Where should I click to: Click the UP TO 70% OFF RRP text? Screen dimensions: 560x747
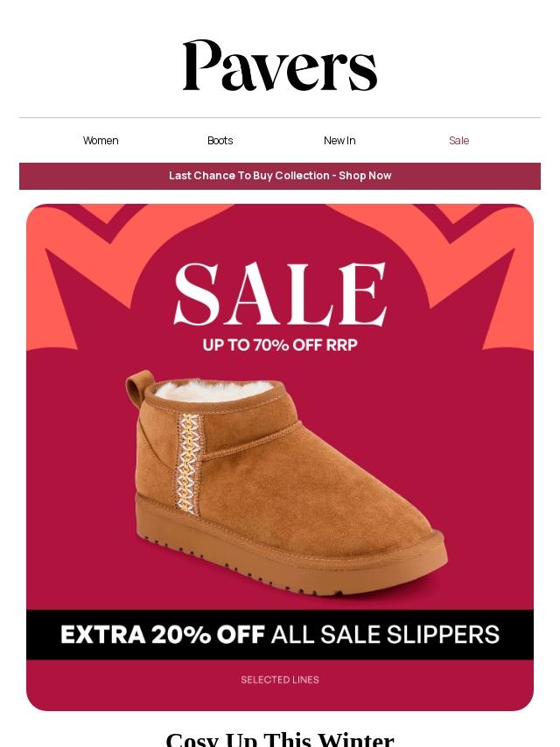coord(280,345)
